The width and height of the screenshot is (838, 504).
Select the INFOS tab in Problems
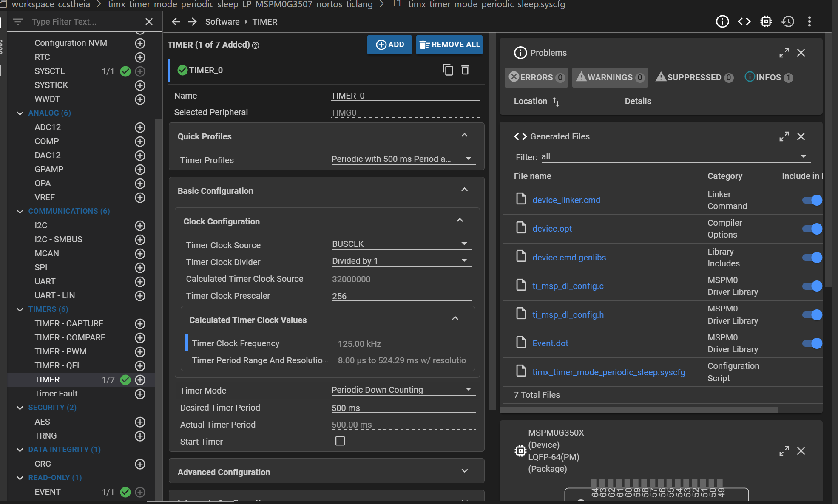768,77
